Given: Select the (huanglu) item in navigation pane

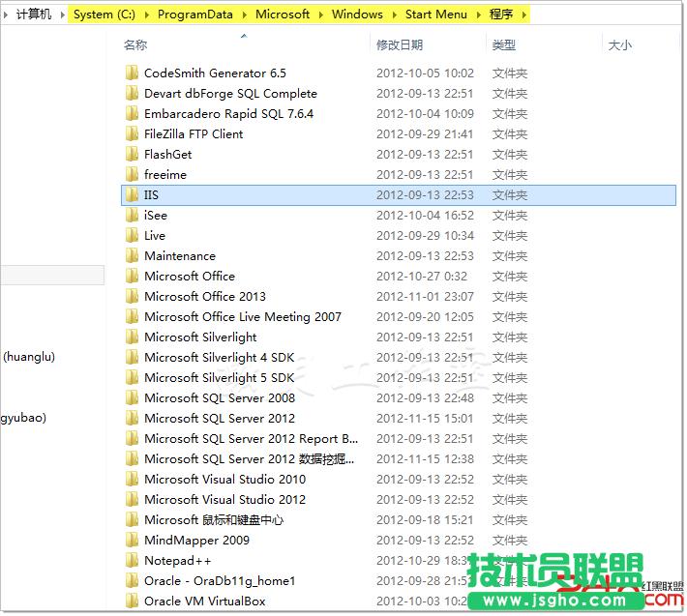Looking at the screenshot, I should 29,357.
